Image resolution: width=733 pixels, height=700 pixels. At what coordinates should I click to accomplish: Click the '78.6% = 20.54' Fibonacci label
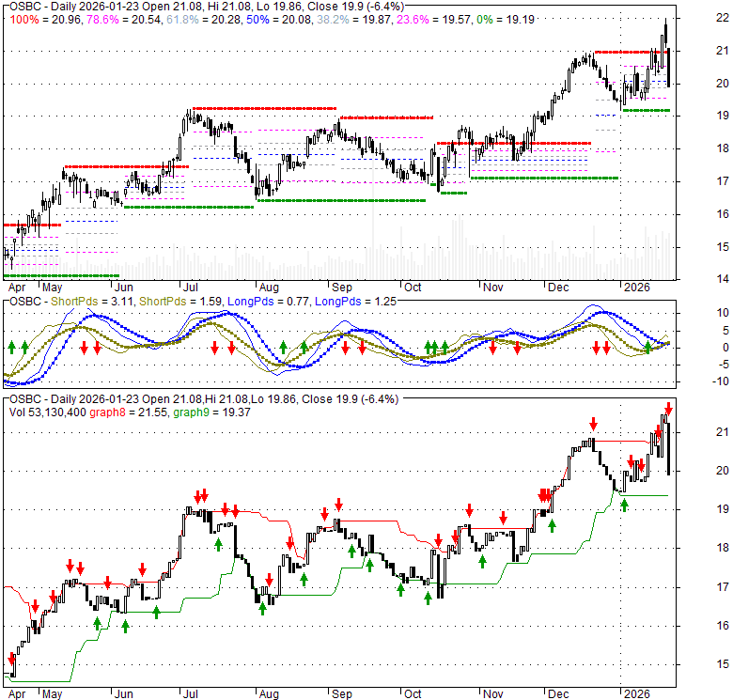(122, 20)
